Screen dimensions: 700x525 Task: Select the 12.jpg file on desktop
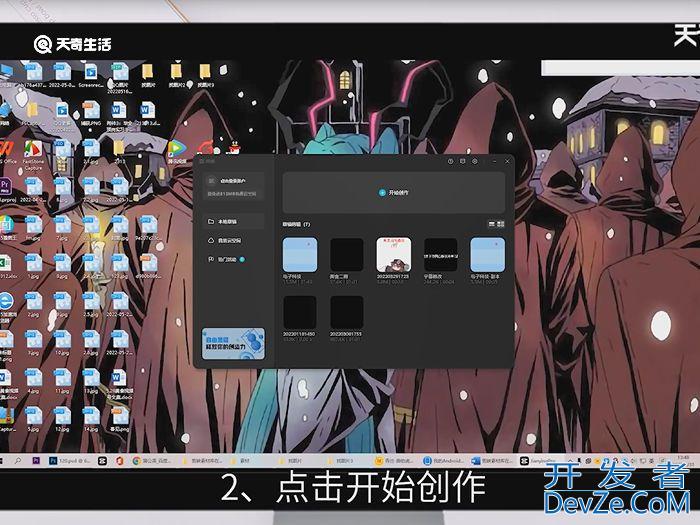62,420
